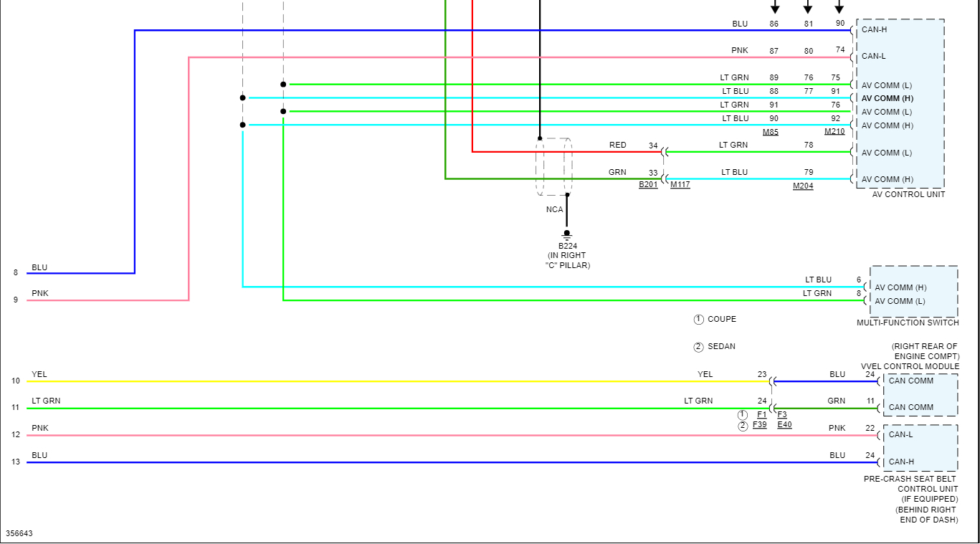980x544 pixels.
Task: Click pin number 87 on the CAN-L line
Action: (774, 52)
